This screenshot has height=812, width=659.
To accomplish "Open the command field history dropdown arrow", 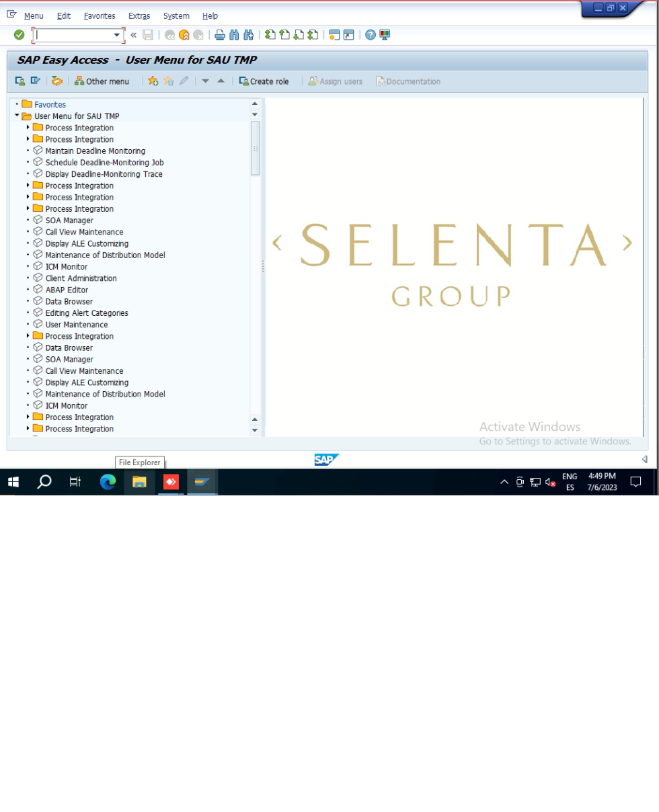I will 117,35.
